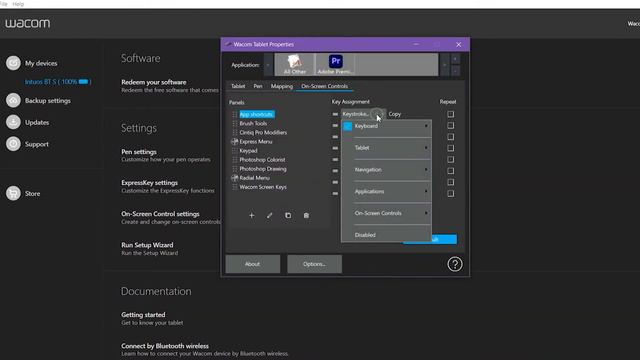This screenshot has width=640, height=360.
Task: Select the Wacom Screen Keys panel
Action: coord(263,187)
